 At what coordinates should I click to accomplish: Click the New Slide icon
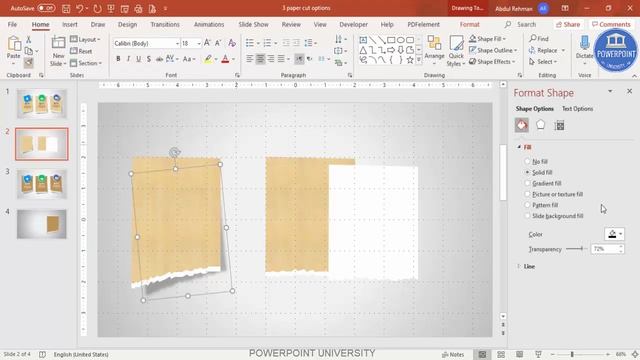coord(58,42)
